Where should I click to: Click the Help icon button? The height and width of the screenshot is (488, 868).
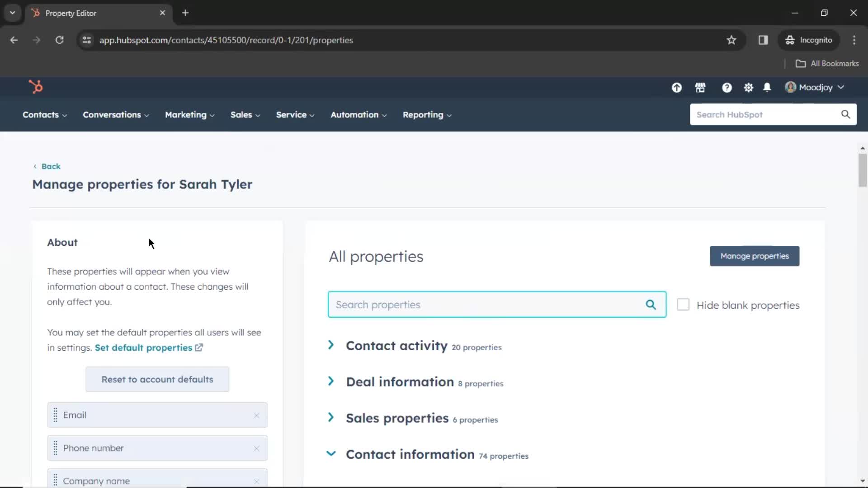click(x=726, y=88)
